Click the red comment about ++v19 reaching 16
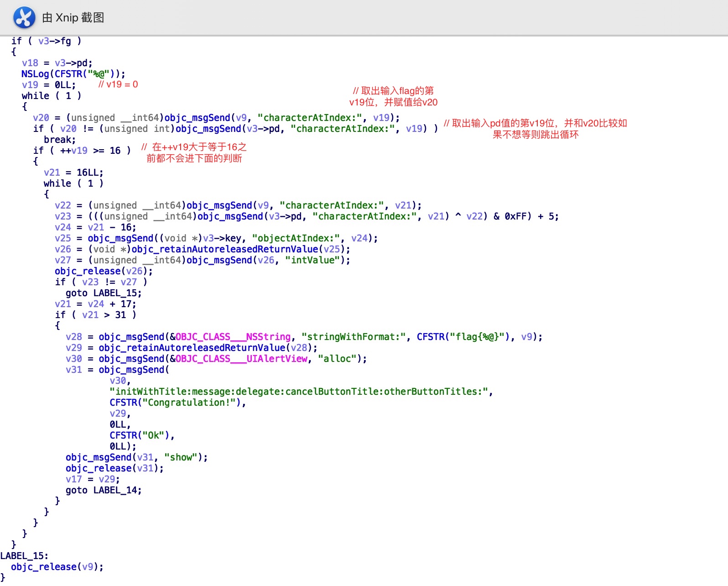 point(194,152)
